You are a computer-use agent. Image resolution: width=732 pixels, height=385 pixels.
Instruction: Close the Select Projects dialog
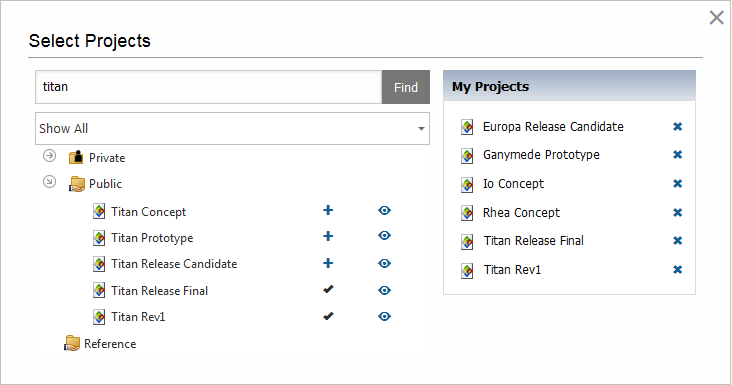(x=717, y=18)
